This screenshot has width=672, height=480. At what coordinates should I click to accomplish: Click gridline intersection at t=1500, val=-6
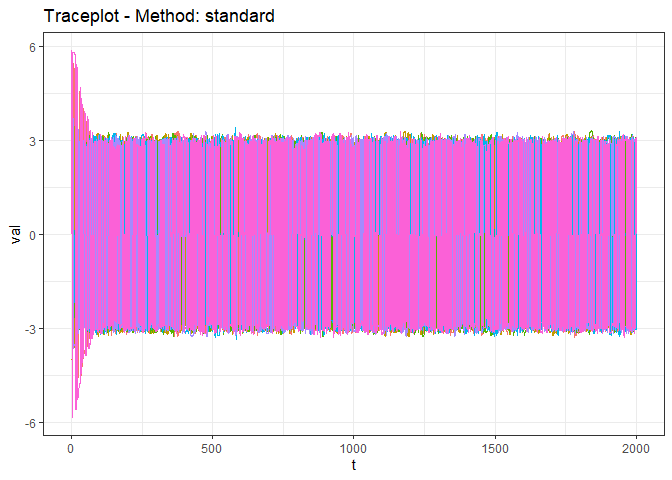tap(495, 423)
